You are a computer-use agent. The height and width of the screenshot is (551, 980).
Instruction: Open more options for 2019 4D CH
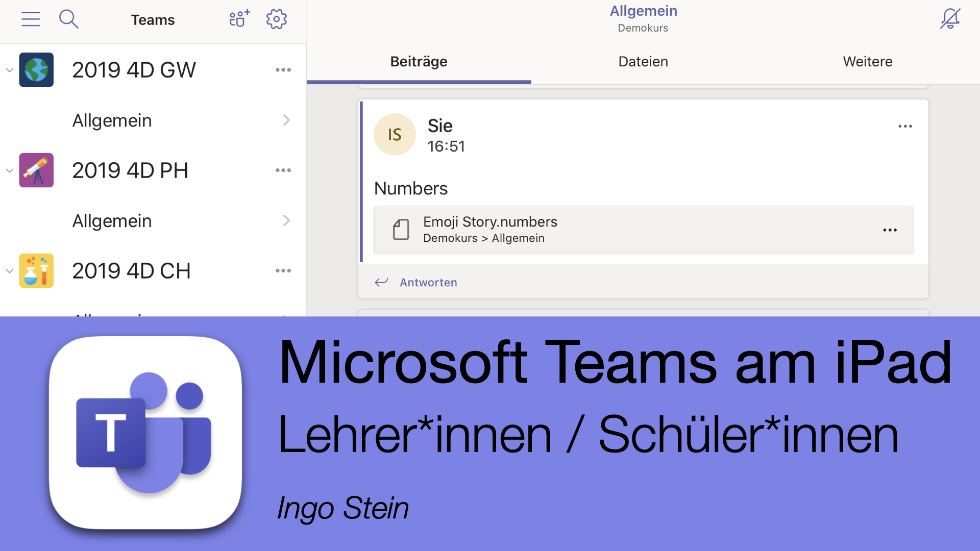(283, 271)
